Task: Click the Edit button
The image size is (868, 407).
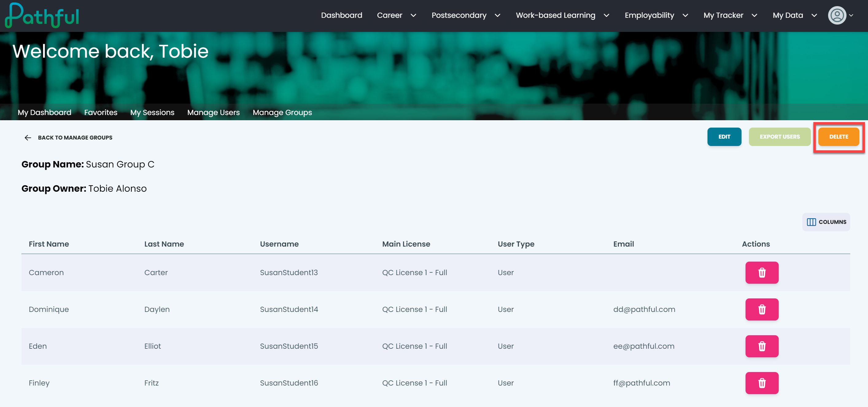Action: pyautogui.click(x=724, y=137)
